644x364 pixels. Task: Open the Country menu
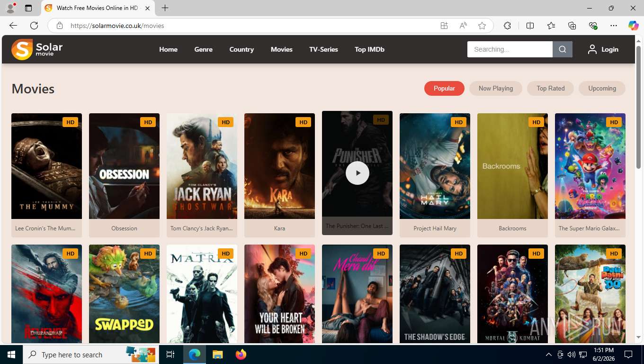tap(241, 49)
